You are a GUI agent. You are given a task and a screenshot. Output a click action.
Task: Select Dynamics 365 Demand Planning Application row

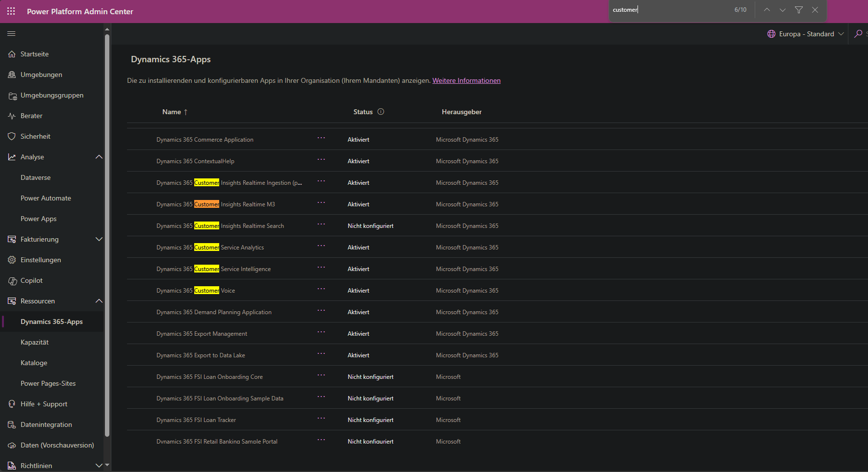pos(497,312)
